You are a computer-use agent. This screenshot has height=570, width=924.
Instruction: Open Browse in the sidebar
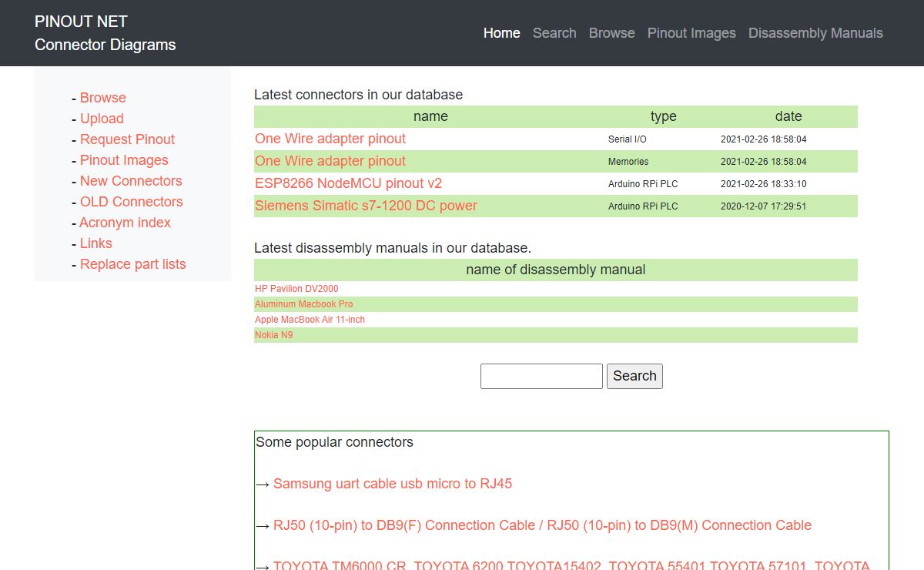click(103, 98)
